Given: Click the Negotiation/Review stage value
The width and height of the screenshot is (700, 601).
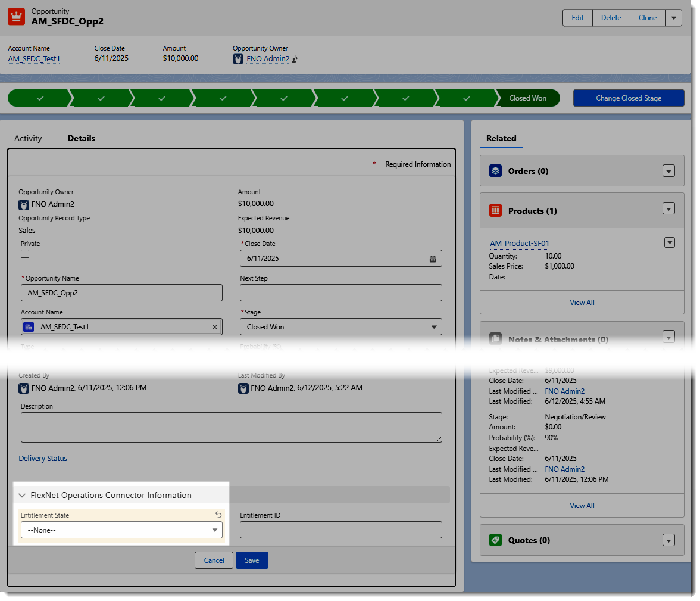Looking at the screenshot, I should [x=575, y=417].
